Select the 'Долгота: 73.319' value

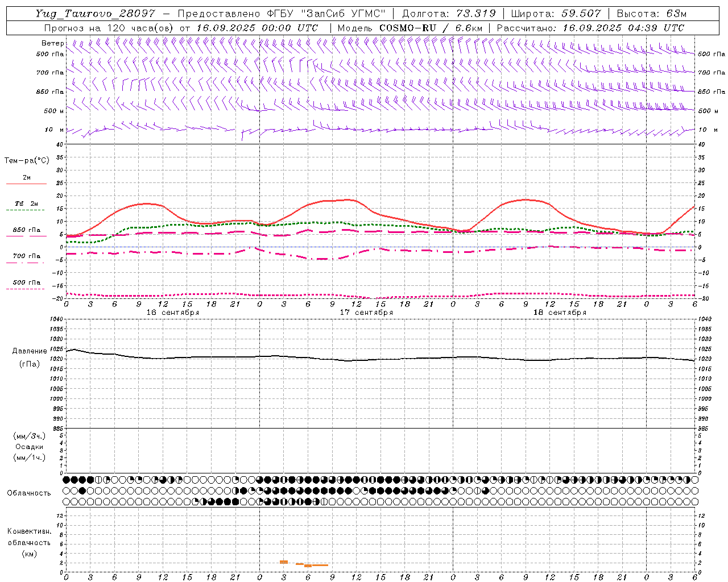tap(449, 14)
